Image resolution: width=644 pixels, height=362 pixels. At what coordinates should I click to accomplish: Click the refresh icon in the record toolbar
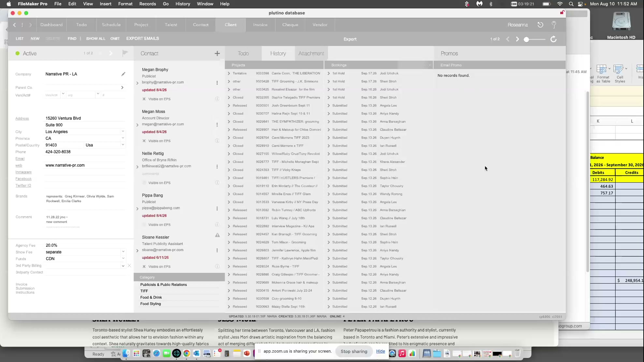[x=553, y=39]
